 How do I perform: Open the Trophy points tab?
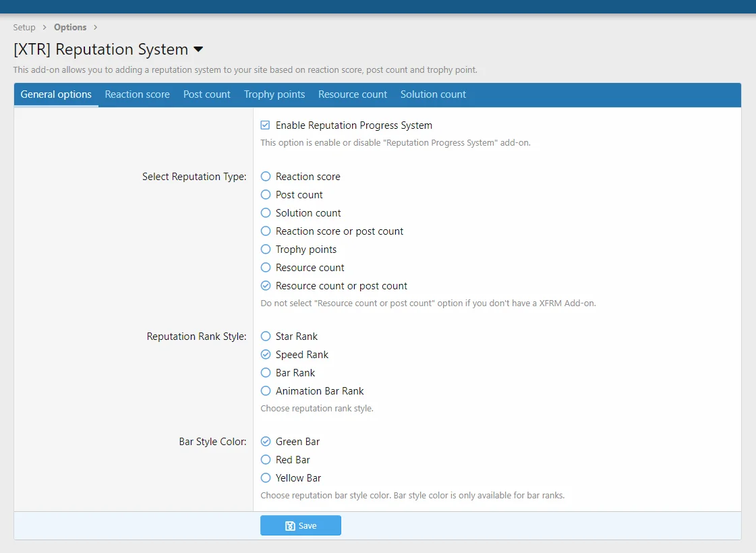274,94
